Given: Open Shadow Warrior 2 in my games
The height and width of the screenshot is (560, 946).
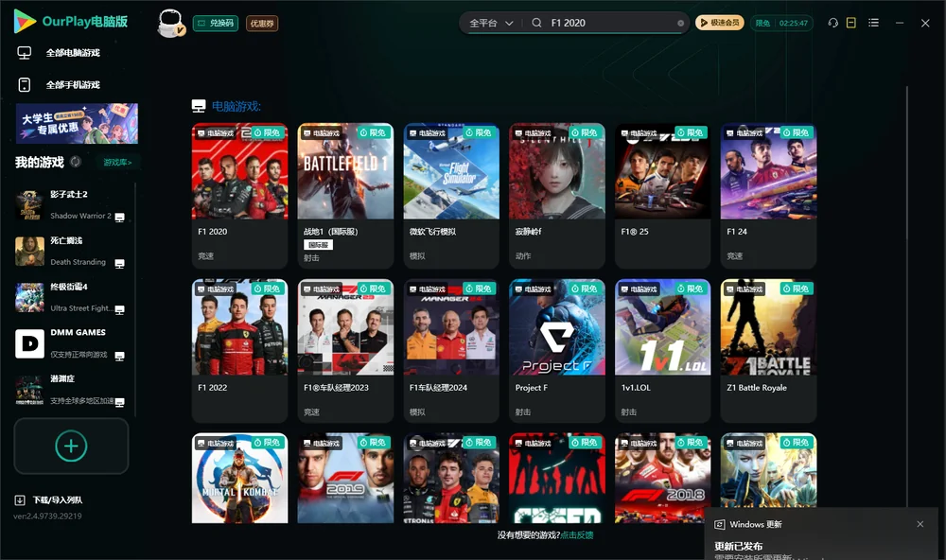Looking at the screenshot, I should coord(71,205).
